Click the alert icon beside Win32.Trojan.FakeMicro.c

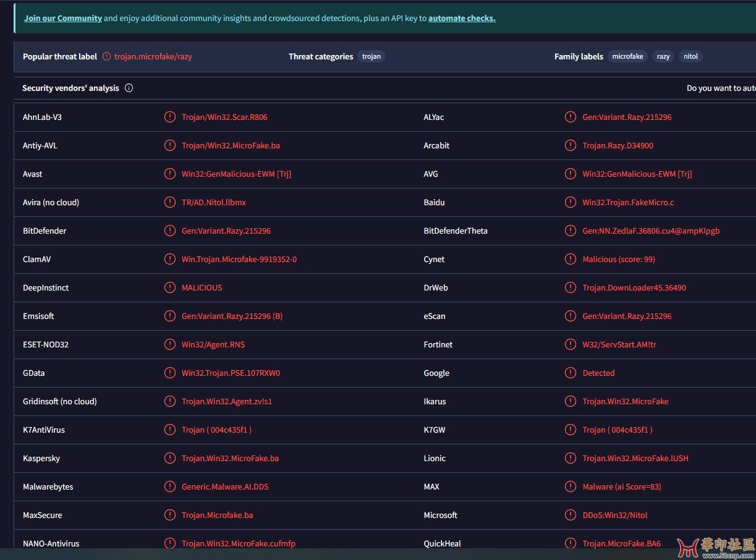coord(571,202)
